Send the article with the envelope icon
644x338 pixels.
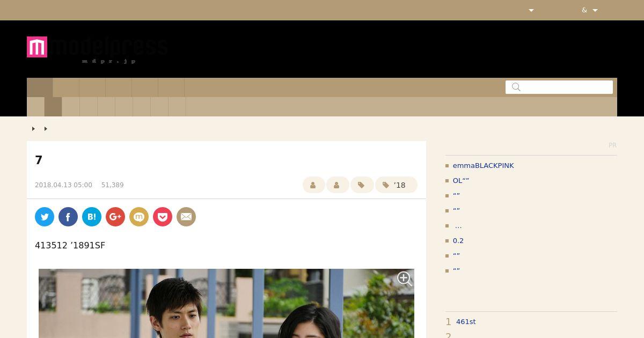click(x=186, y=217)
